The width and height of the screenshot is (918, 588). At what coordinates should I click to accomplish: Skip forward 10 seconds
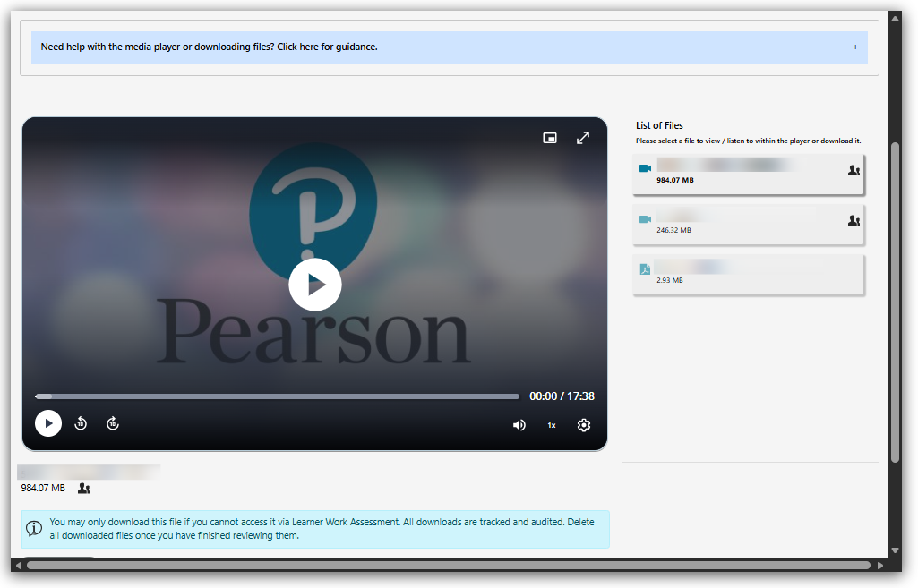[113, 423]
